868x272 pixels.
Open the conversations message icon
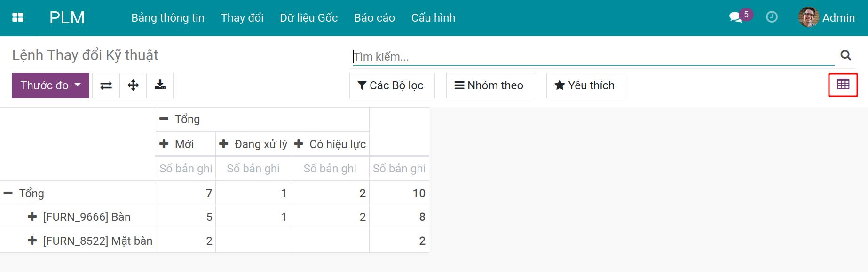[735, 17]
